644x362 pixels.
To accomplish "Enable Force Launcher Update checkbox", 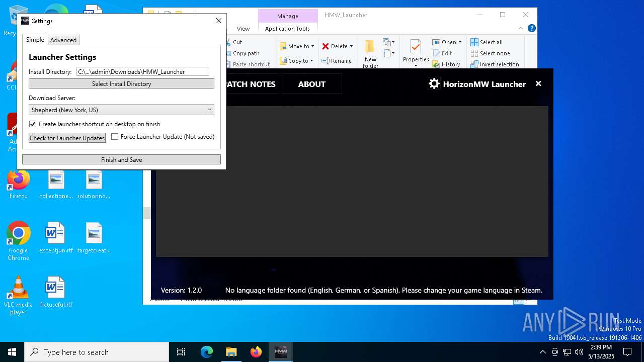I will coord(115,137).
